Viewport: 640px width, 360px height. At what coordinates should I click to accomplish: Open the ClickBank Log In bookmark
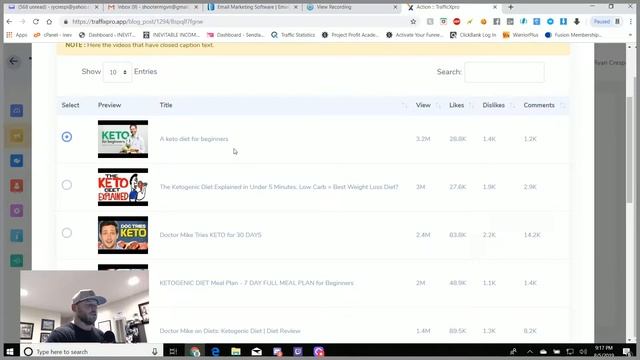pyautogui.click(x=473, y=35)
